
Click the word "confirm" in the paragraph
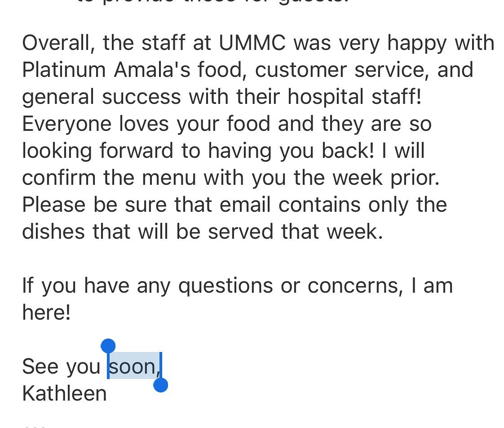click(x=59, y=178)
